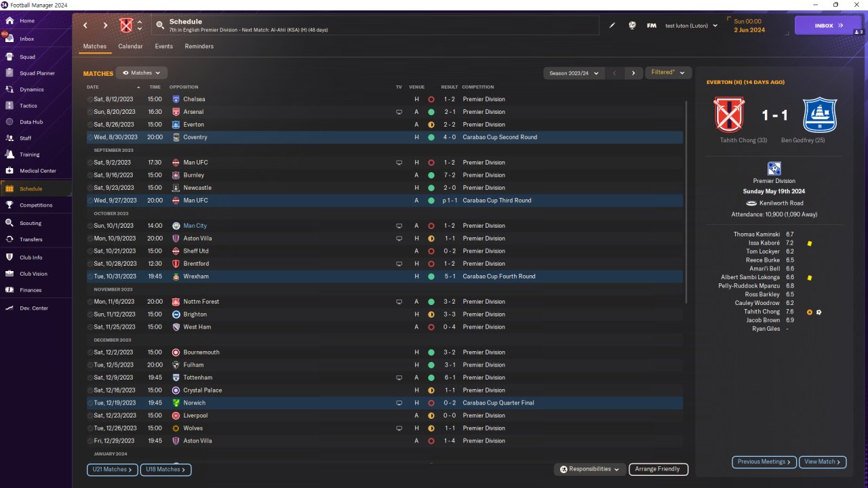The height and width of the screenshot is (488, 868).
Task: Switch to the Calendar tab
Action: 130,46
